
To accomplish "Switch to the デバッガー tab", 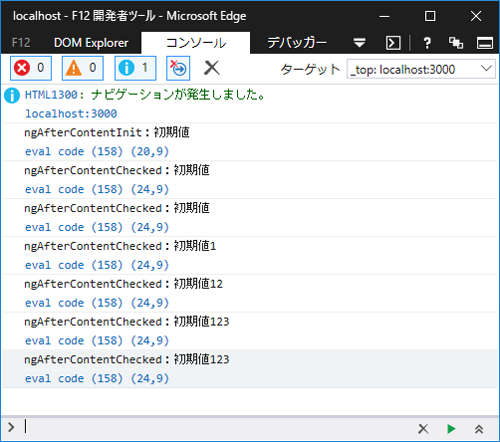I will click(x=297, y=43).
